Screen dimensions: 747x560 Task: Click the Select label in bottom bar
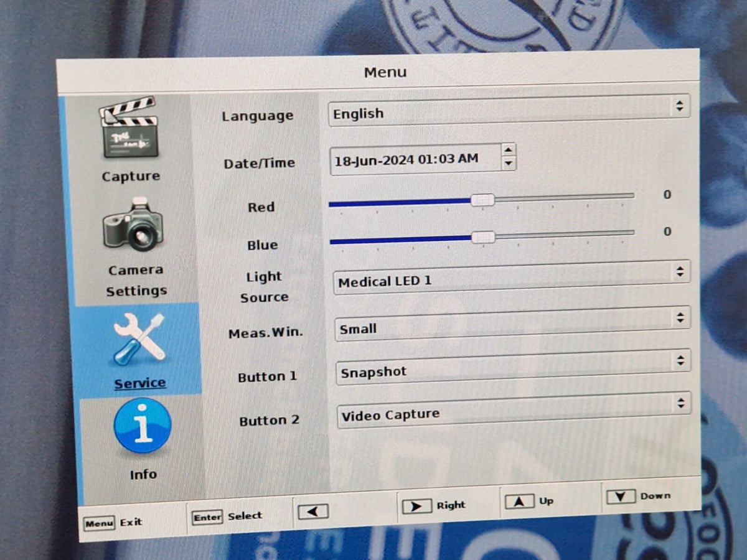[x=245, y=516]
